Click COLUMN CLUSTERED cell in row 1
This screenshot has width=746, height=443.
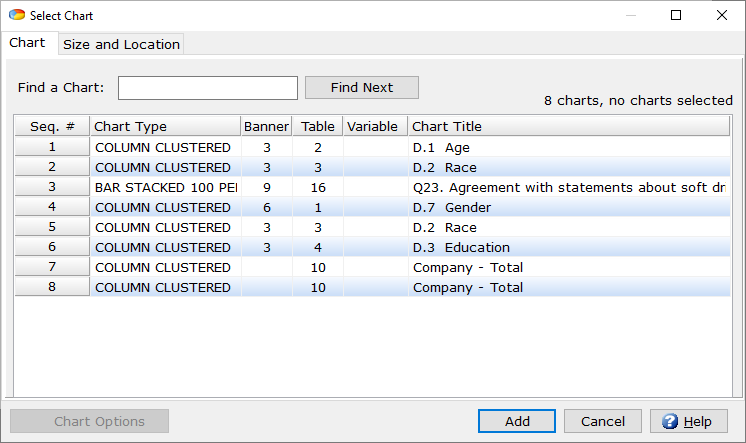pos(166,148)
